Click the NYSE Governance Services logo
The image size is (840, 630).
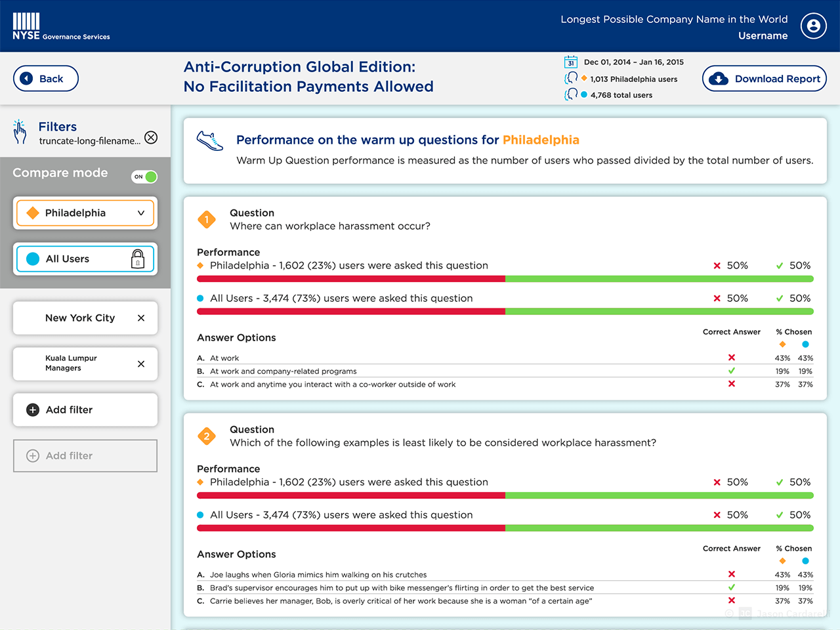[60, 26]
